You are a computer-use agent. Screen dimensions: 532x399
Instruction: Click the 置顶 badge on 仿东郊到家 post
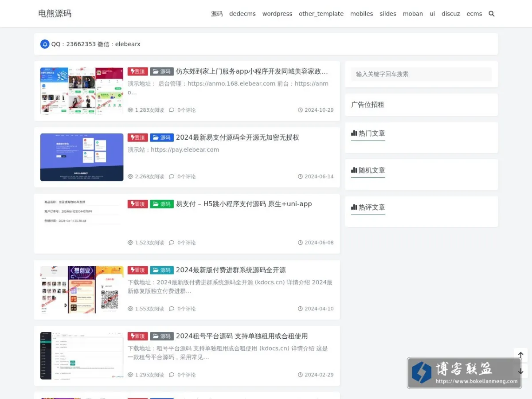click(x=138, y=71)
